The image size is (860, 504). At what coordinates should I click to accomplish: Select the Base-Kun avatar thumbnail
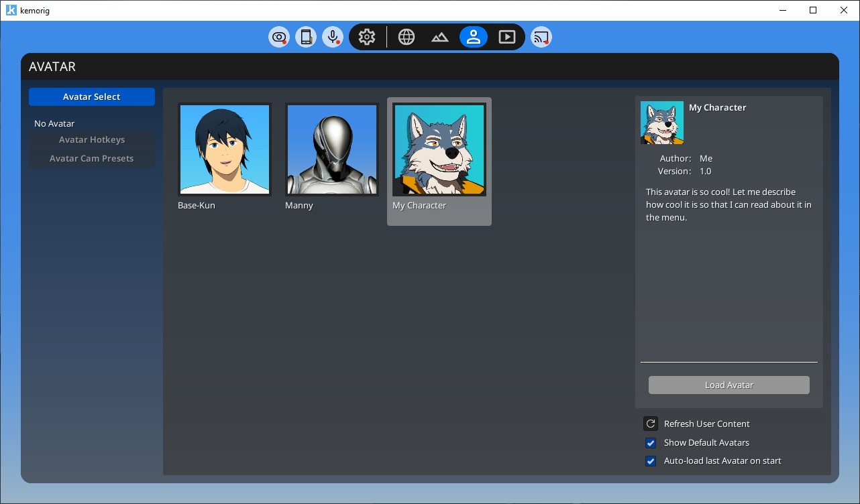point(225,149)
